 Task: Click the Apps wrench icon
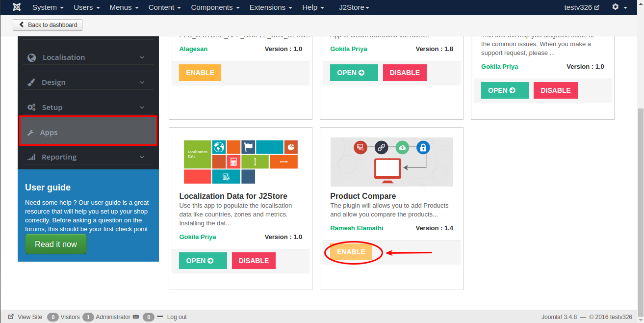click(30, 133)
